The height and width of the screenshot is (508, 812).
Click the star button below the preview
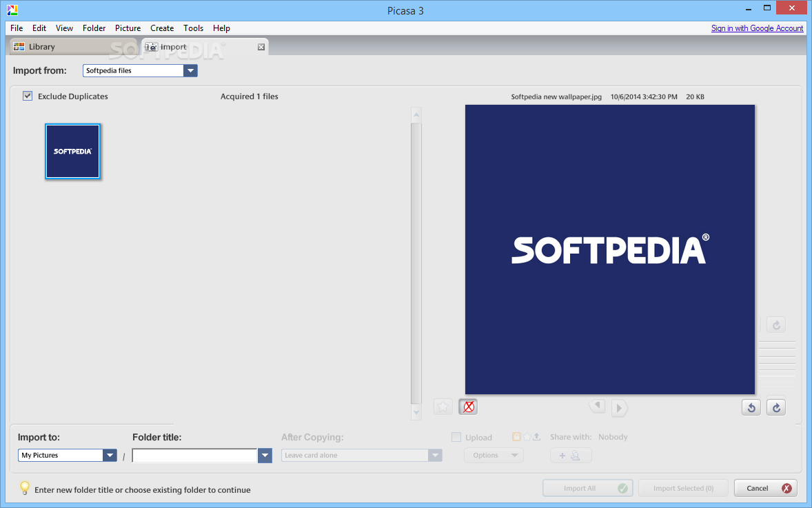(x=443, y=407)
